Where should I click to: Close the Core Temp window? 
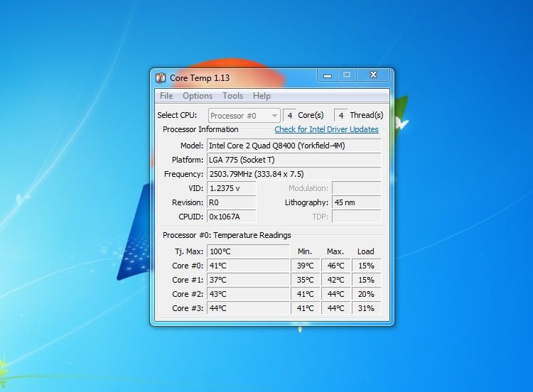tap(373, 75)
